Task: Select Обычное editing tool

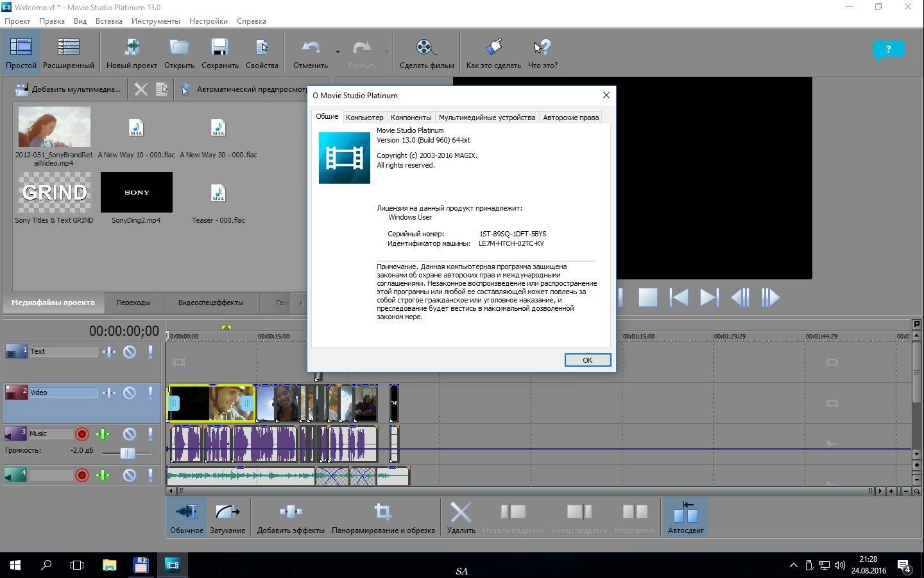Action: click(x=187, y=517)
